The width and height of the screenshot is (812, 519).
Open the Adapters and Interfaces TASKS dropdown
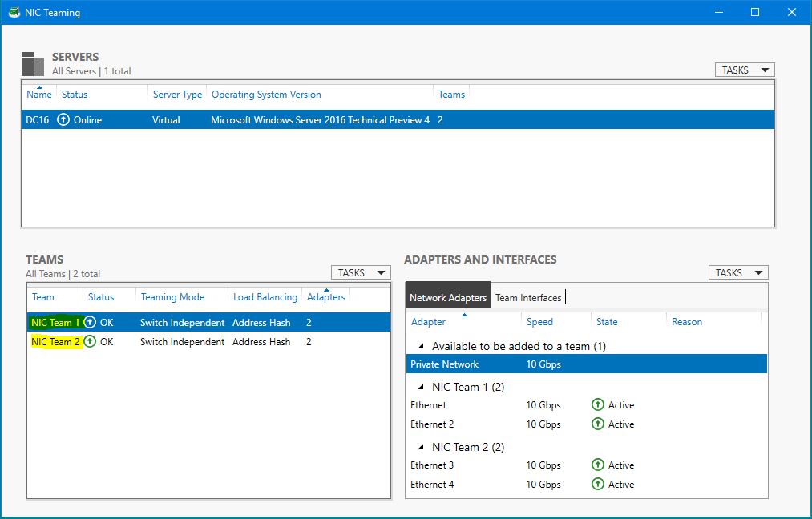(738, 272)
